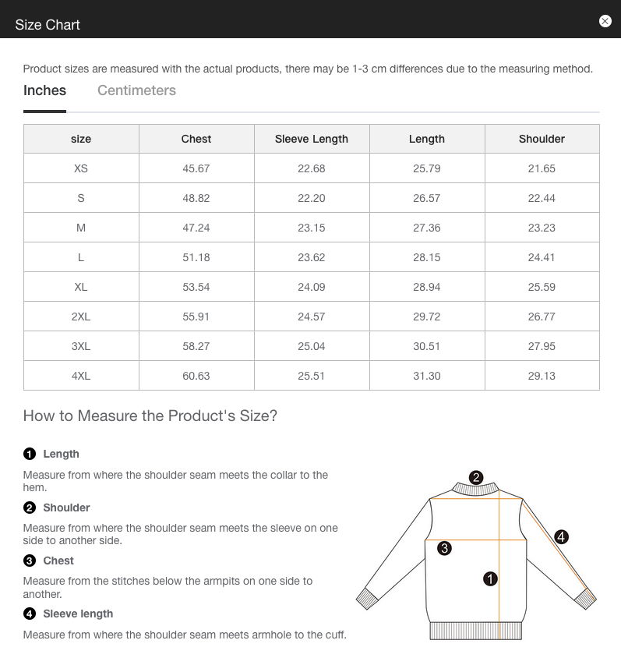Viewport: 621px width, 672px height.
Task: Click the Sleeve length marker icon
Action: pyautogui.click(x=29, y=614)
